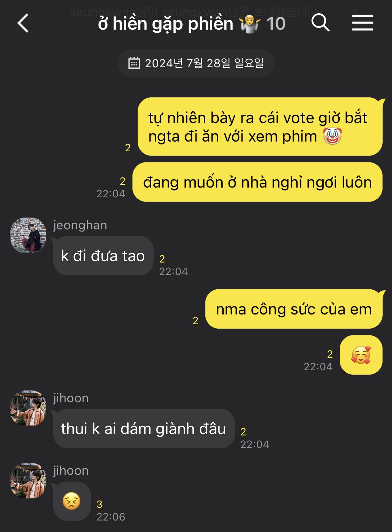Select the chat room title 'ở hiền gặp phiền'
Viewport: 392px width, 532px height.
(x=166, y=24)
